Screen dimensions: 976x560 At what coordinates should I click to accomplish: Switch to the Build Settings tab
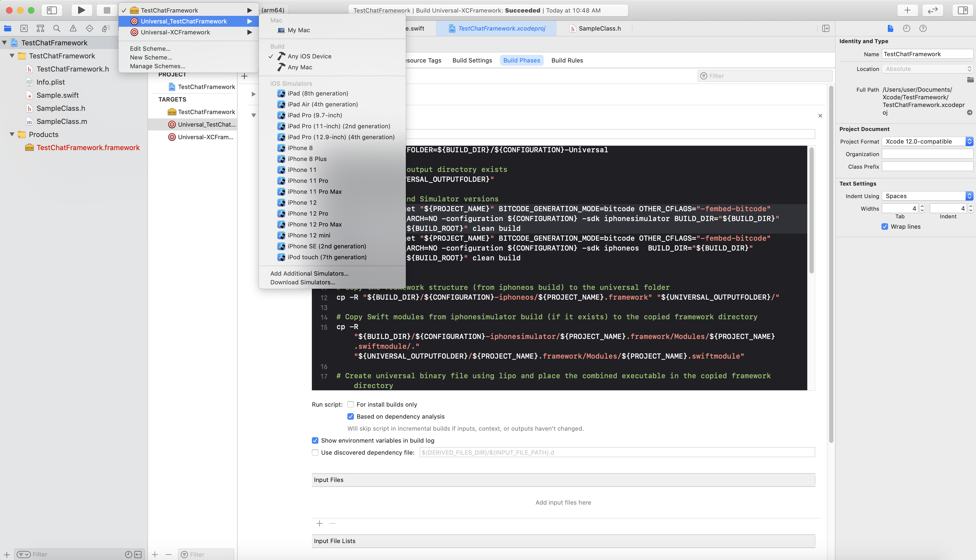(472, 60)
